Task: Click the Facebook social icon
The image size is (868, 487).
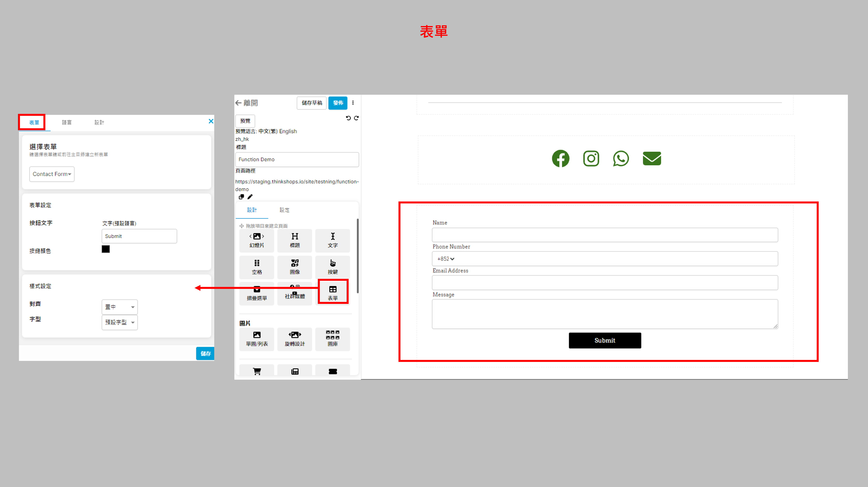Action: pos(560,159)
